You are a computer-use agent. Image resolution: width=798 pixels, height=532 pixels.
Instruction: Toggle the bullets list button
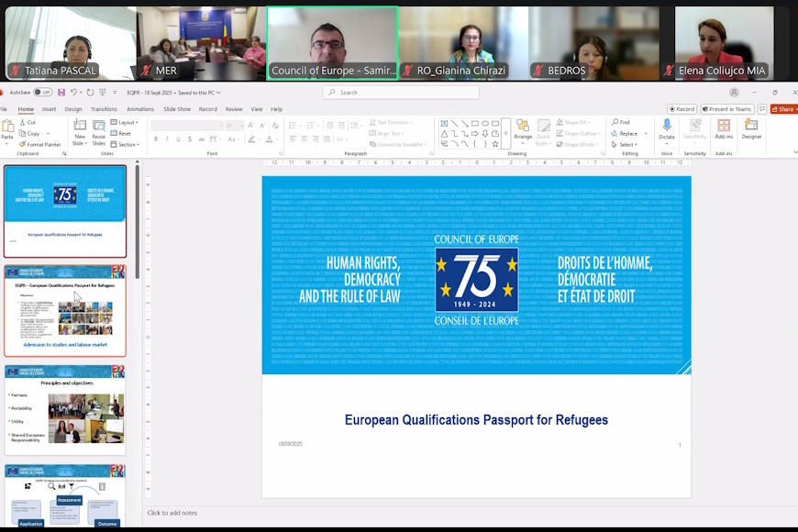pos(293,125)
